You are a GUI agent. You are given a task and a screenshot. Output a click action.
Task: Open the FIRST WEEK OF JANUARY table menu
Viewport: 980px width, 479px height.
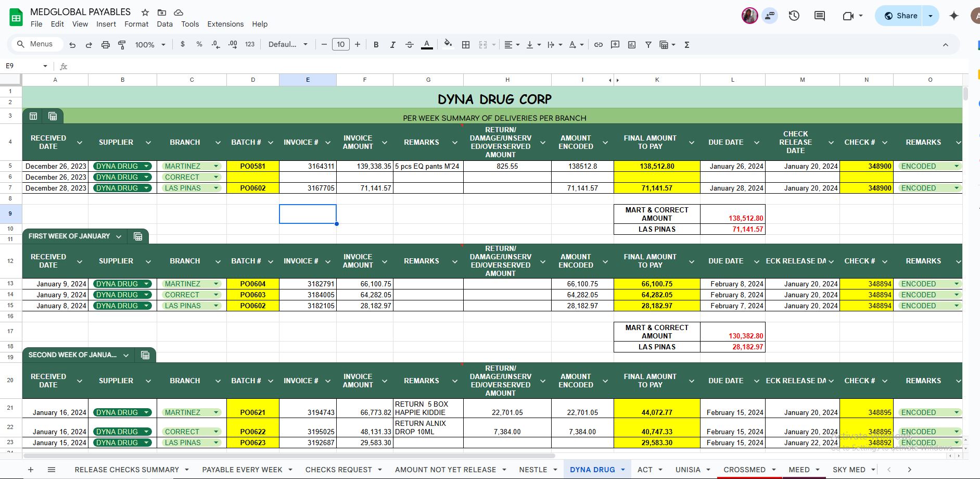[119, 236]
